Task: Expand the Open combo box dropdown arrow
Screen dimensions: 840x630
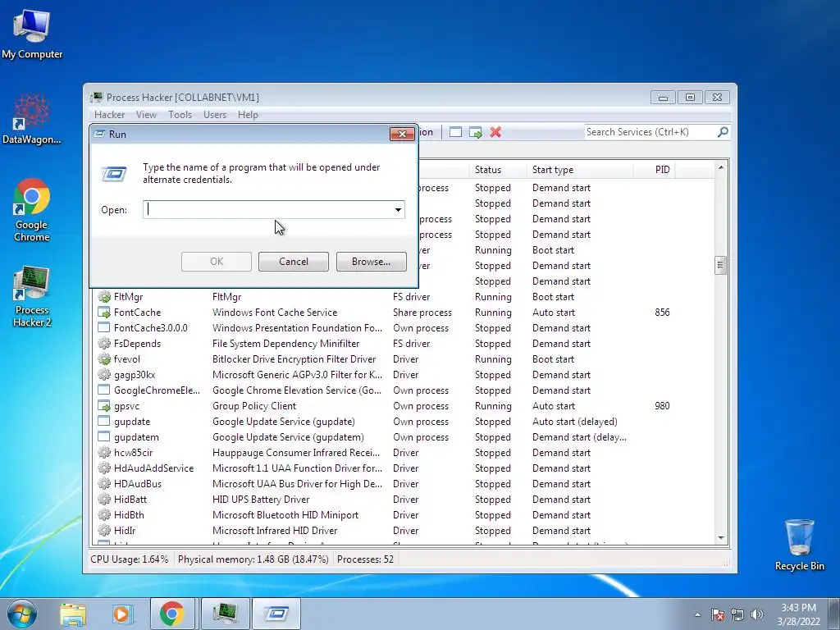Action: click(398, 210)
